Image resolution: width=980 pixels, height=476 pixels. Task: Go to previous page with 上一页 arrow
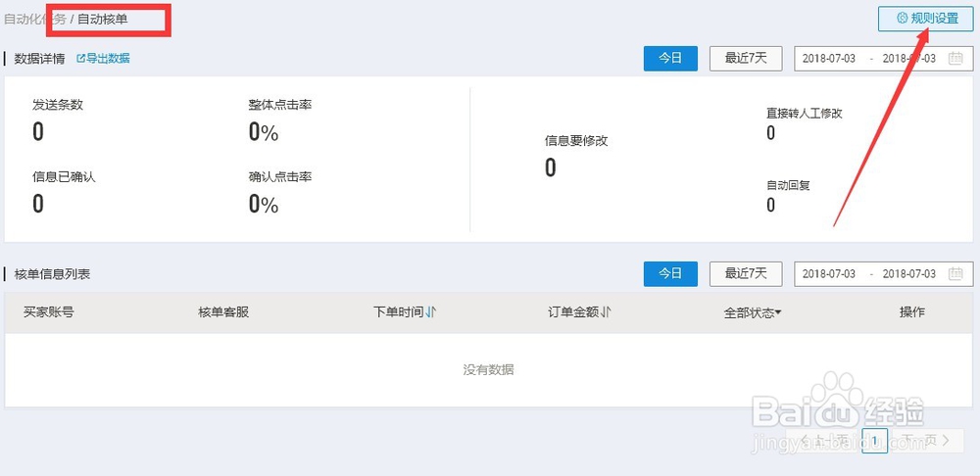(806, 441)
